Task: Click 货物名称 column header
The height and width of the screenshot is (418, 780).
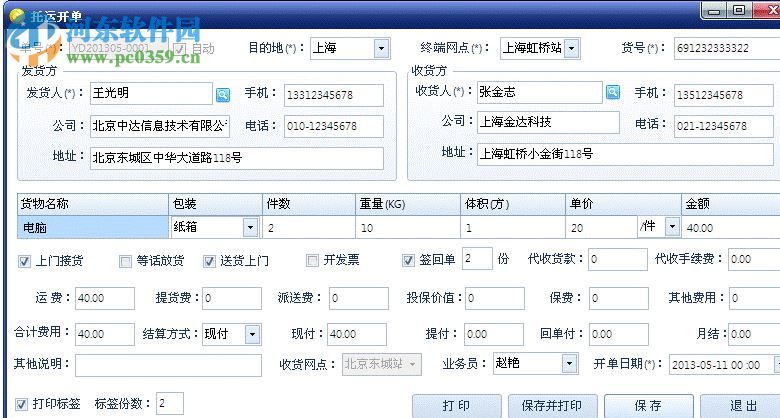Action: [93, 204]
